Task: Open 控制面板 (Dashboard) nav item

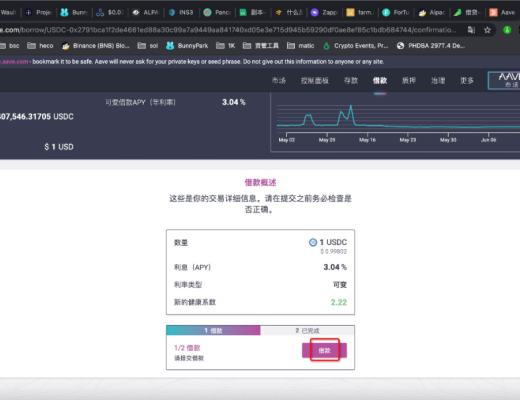Action: point(315,81)
